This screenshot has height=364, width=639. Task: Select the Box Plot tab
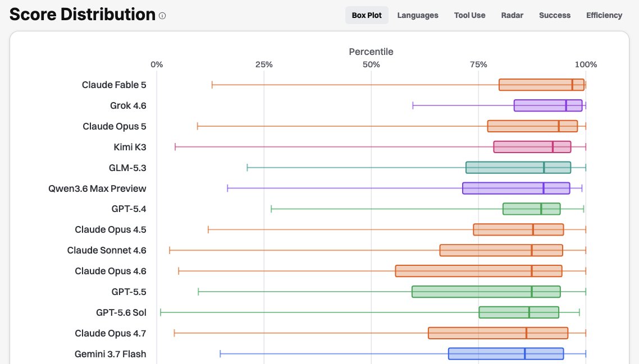coord(367,16)
